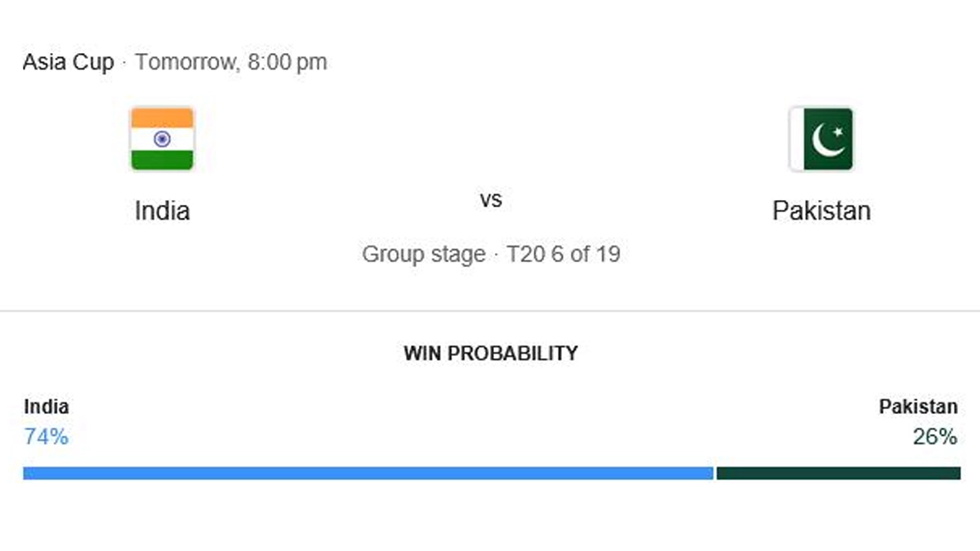
Task: Select the 'Group stage' text
Action: click(423, 255)
